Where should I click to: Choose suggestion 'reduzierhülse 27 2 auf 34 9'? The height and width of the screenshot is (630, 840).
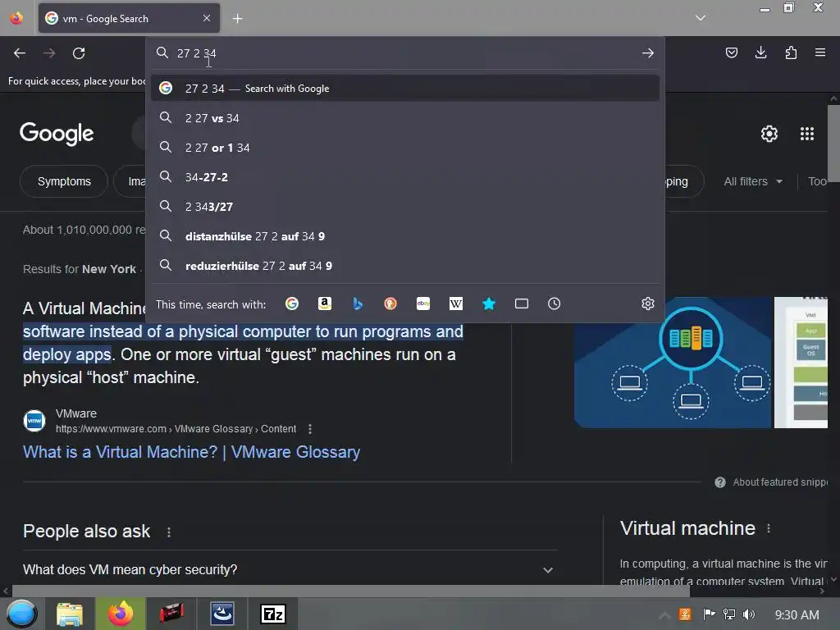405,265
